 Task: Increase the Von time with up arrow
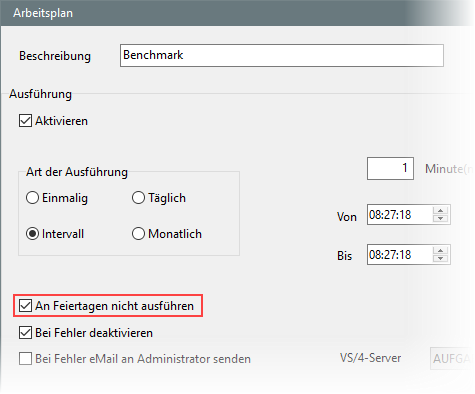[441, 211]
